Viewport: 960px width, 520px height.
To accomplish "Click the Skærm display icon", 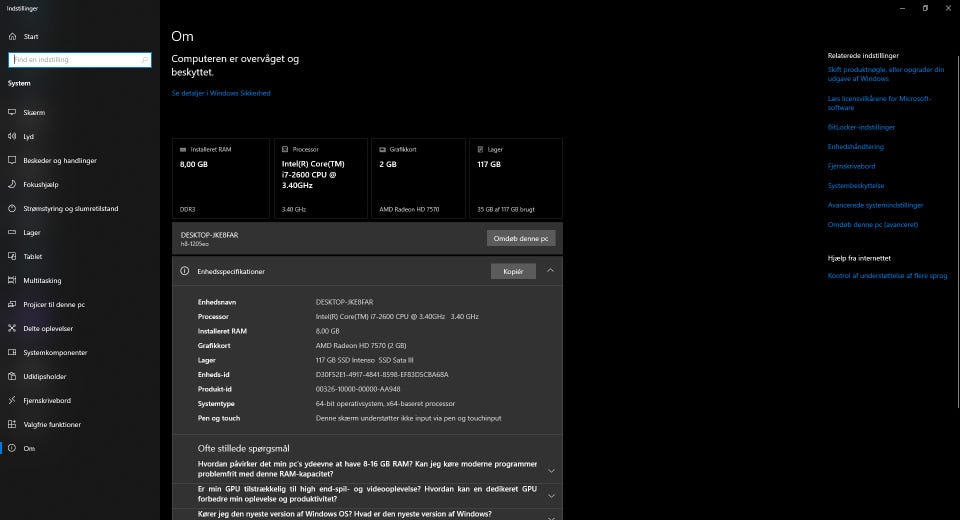I will (x=12, y=112).
